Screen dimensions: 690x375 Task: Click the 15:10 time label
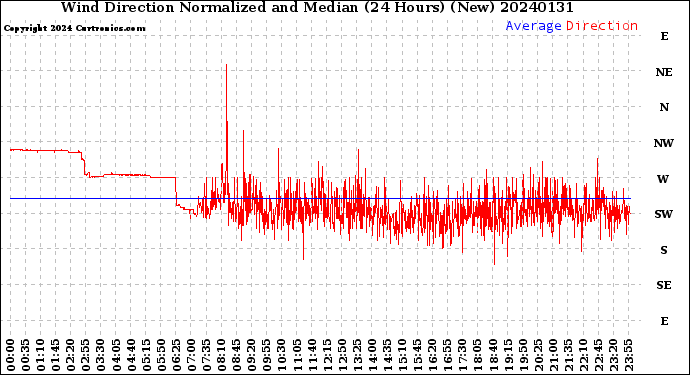[402, 355]
